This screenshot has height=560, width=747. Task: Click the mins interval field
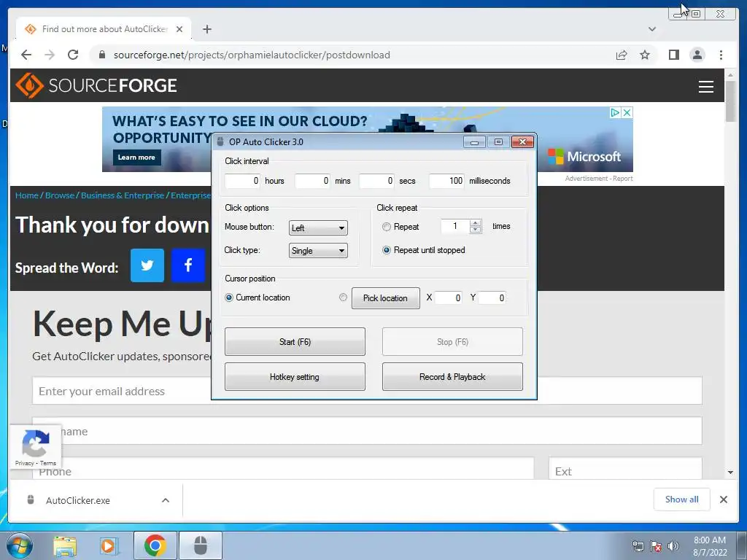312,181
